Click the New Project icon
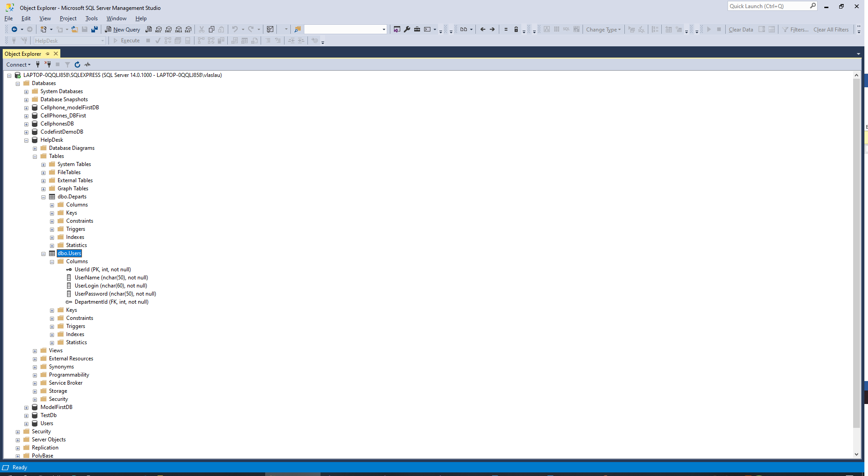The width and height of the screenshot is (868, 476). click(x=44, y=29)
